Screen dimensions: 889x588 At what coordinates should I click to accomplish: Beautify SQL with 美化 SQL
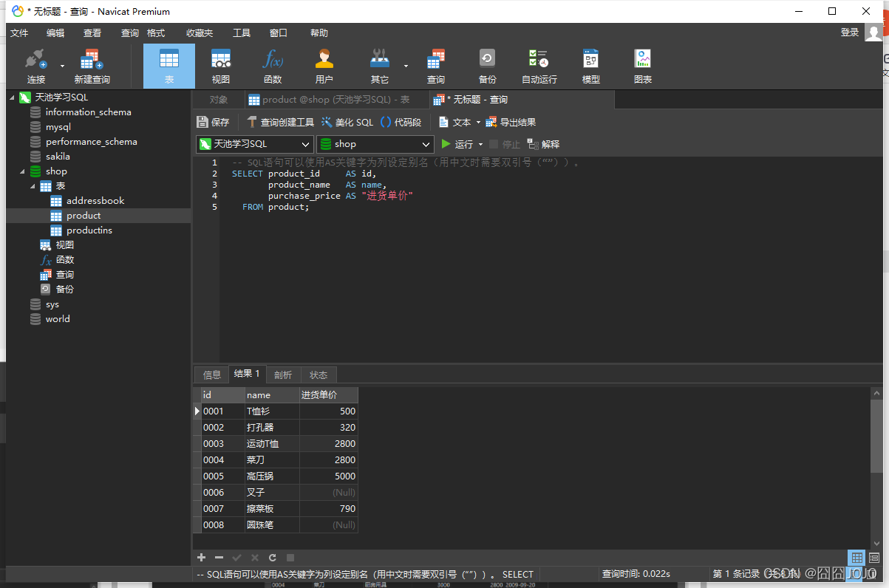347,122
